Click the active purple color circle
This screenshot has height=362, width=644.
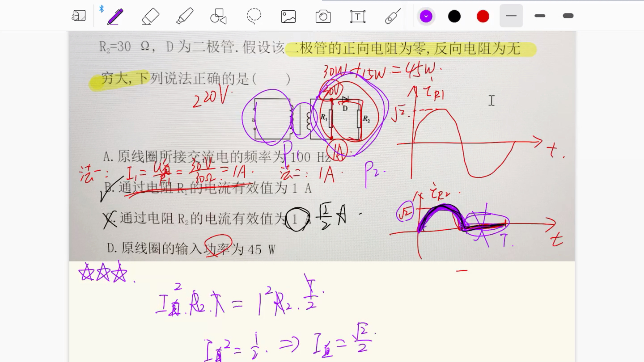426,16
